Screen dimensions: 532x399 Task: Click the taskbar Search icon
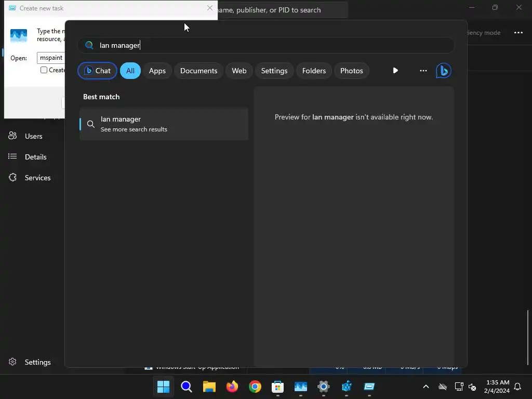187,387
